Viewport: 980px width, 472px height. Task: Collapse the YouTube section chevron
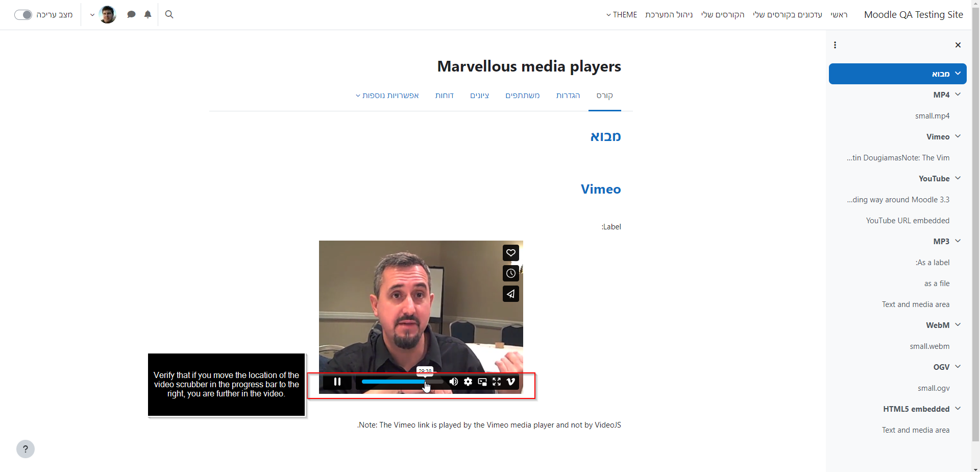(x=958, y=178)
